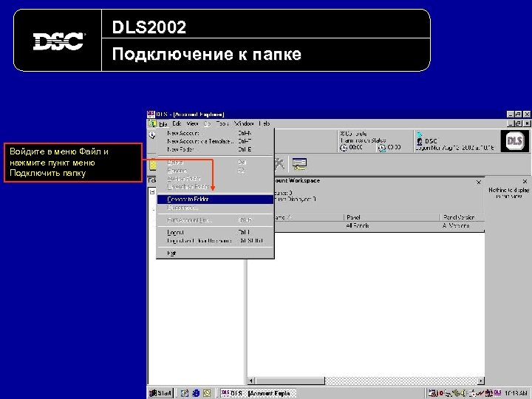Click the DLS icon in system tray
This screenshot has height=399, width=532.
click(497, 392)
